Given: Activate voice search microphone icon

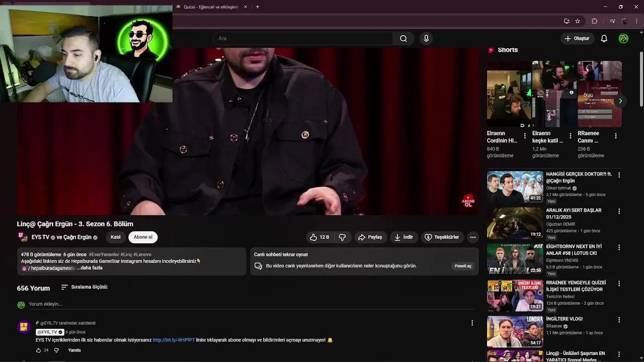Looking at the screenshot, I should pyautogui.click(x=426, y=38).
